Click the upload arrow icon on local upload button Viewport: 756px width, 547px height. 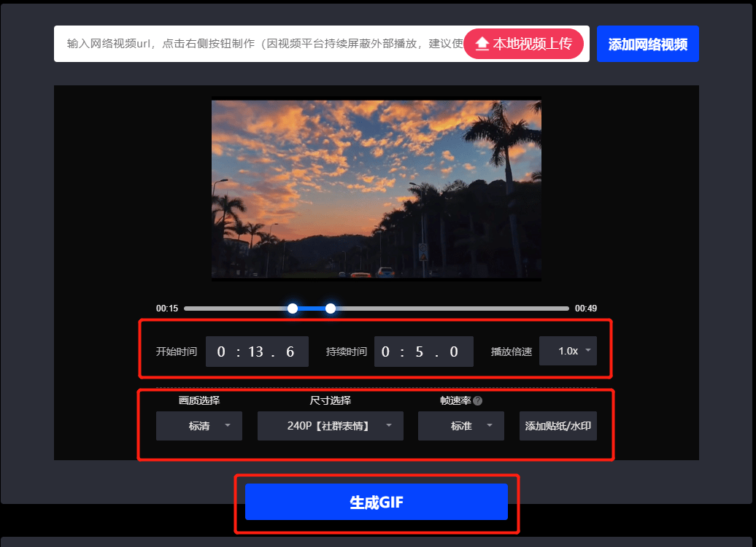482,44
